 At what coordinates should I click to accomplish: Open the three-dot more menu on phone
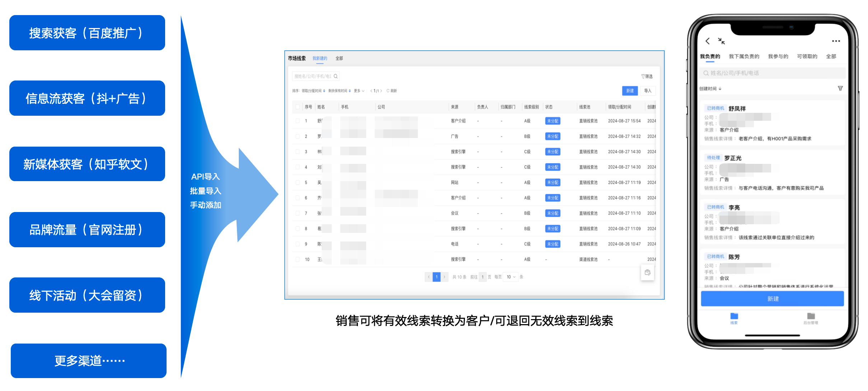pos(836,41)
